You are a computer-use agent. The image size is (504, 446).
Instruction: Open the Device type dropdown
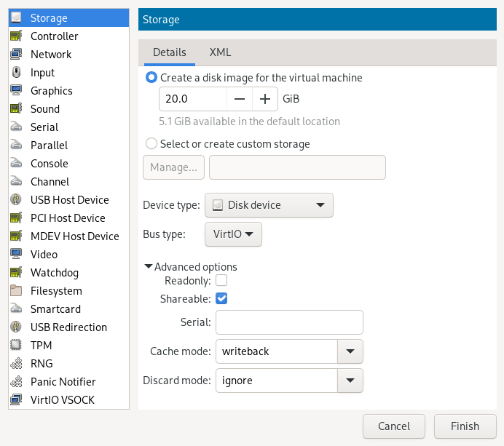[x=269, y=205]
